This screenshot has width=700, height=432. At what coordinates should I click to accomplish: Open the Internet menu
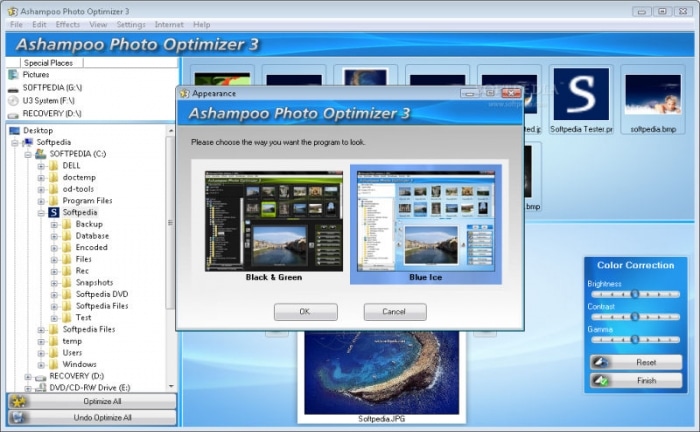[x=169, y=25]
